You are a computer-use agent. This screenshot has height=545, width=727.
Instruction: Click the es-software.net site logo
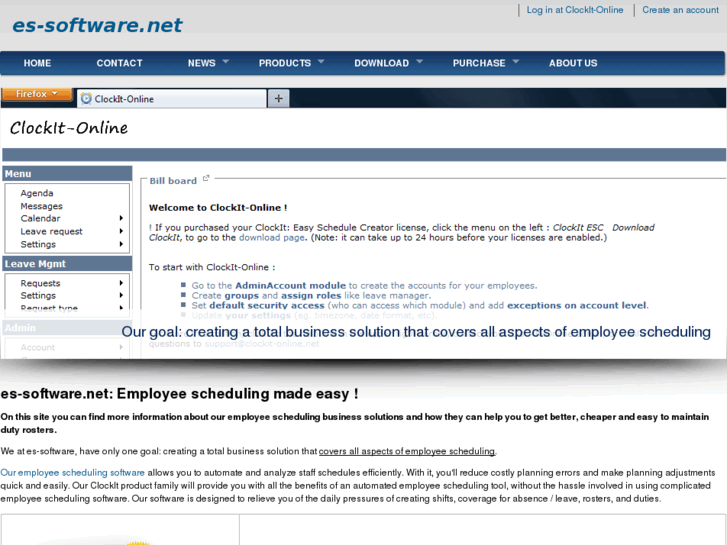click(97, 25)
